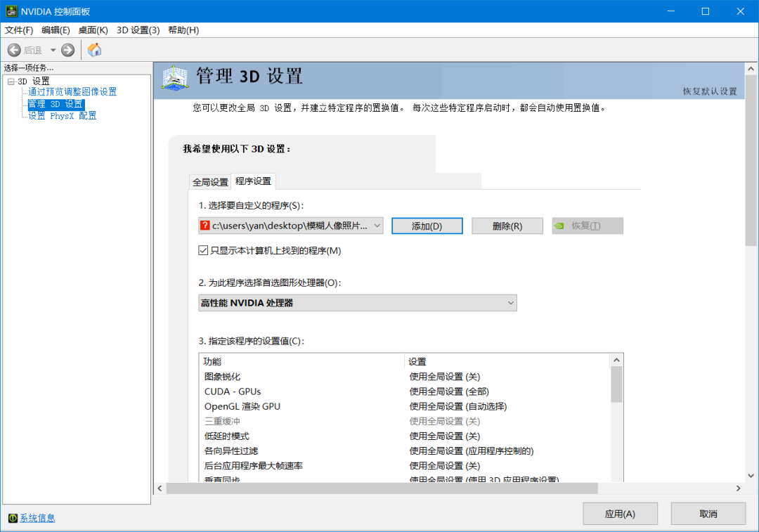Open the preferred graphics processor dropdown
Image resolution: width=759 pixels, height=532 pixels.
click(x=358, y=303)
